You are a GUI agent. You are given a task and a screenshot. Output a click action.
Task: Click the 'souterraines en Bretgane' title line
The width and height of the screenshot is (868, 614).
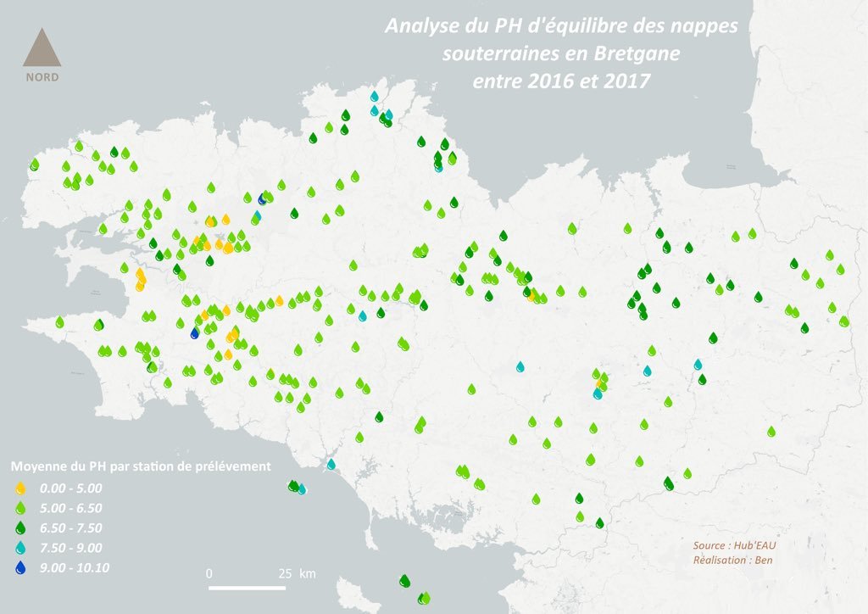tap(560, 54)
